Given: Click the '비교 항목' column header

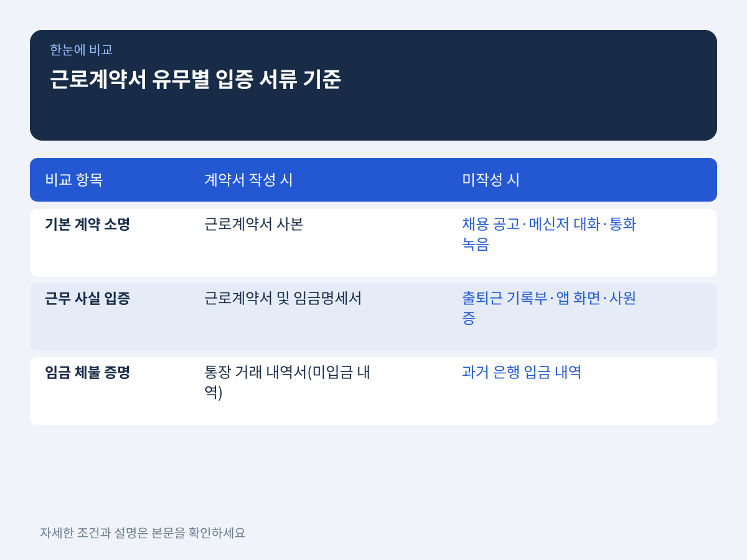Looking at the screenshot, I should tap(74, 180).
